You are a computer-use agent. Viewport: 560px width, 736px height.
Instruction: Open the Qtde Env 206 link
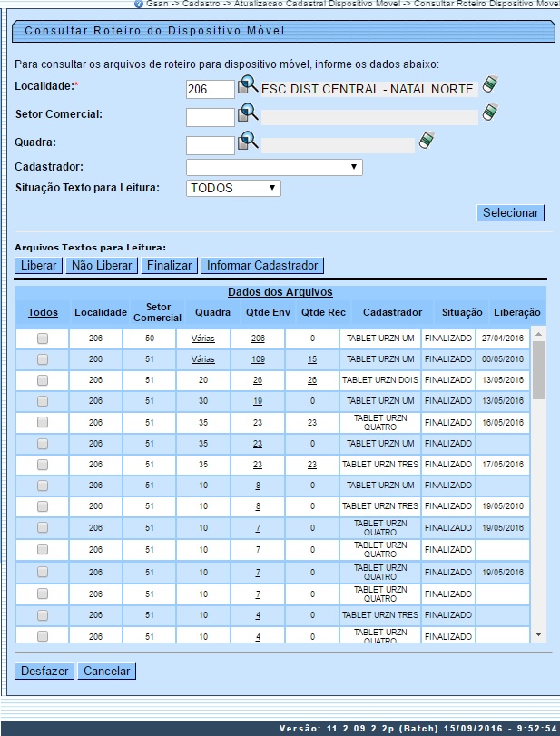click(x=258, y=338)
